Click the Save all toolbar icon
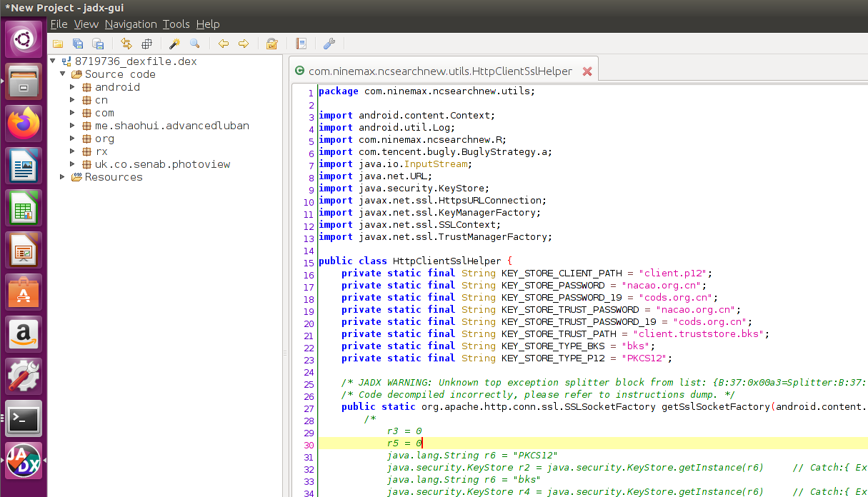Screen dimensions: 868x497 78,44
